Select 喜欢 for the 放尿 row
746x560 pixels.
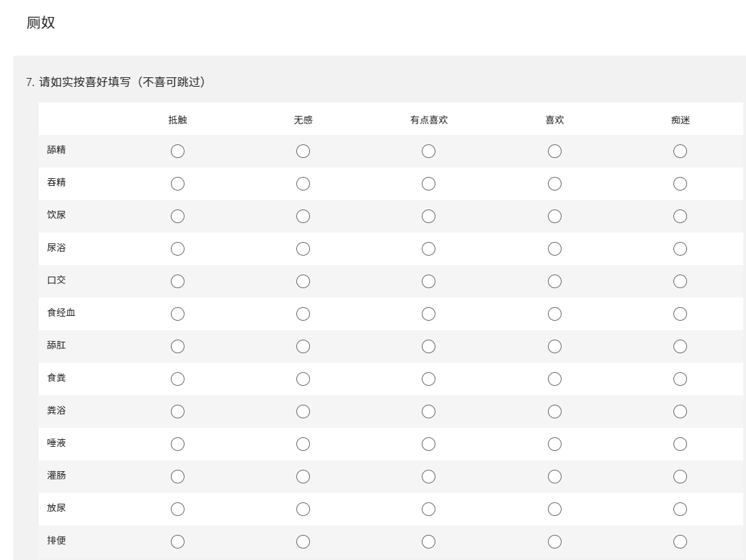tap(555, 509)
